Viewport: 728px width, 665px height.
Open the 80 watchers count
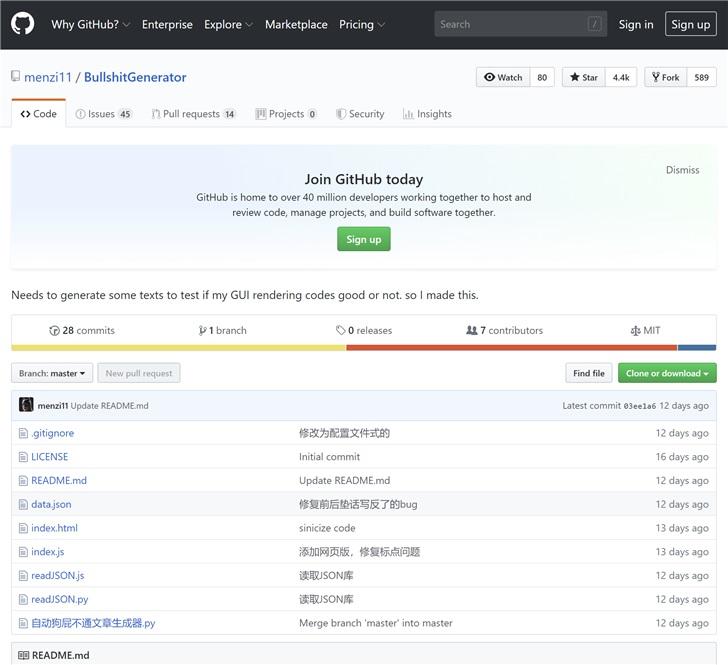pos(542,77)
